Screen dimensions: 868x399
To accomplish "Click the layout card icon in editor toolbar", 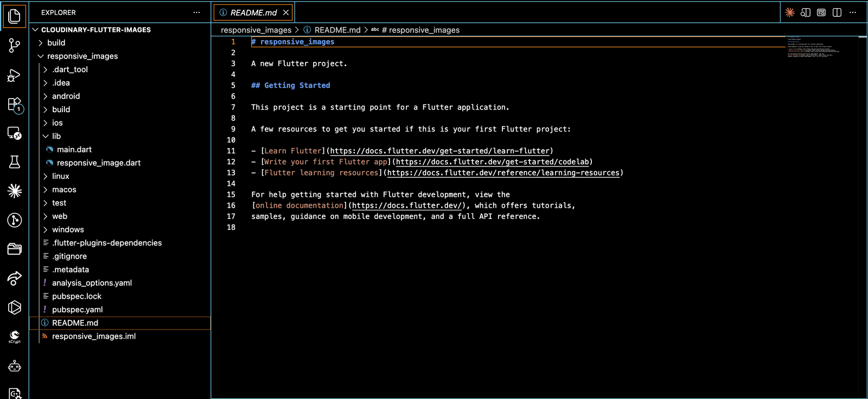I will [821, 12].
